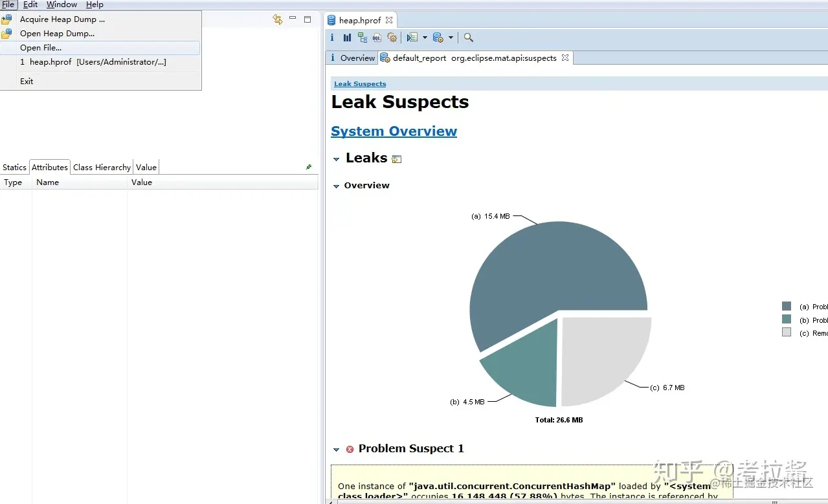Image resolution: width=828 pixels, height=504 pixels.
Task: Switch to the Overview sub-tab
Action: pyautogui.click(x=352, y=58)
